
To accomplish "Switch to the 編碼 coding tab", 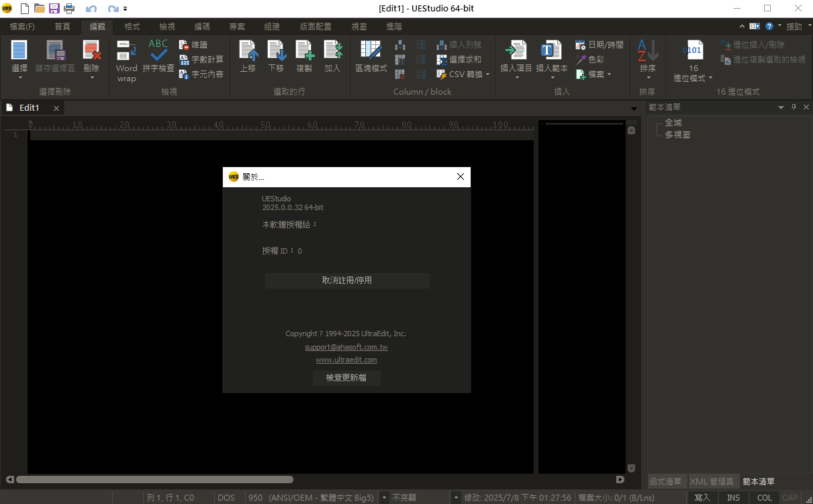I will click(202, 27).
